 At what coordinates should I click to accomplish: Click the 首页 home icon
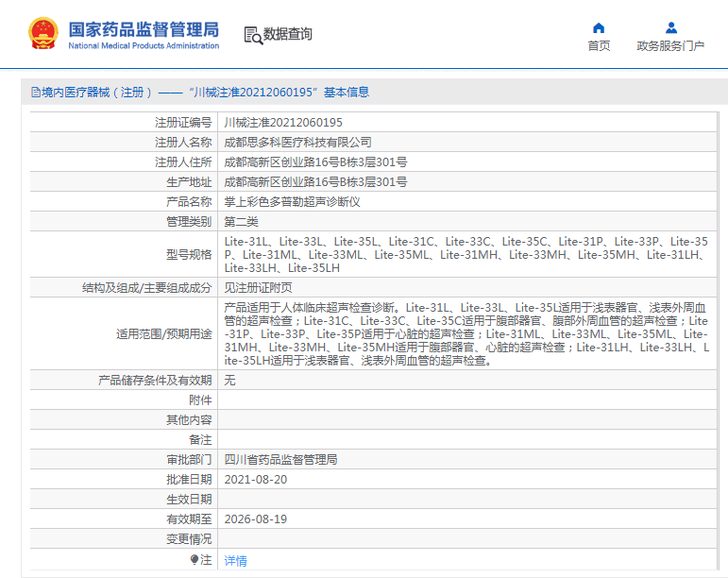pyautogui.click(x=599, y=27)
